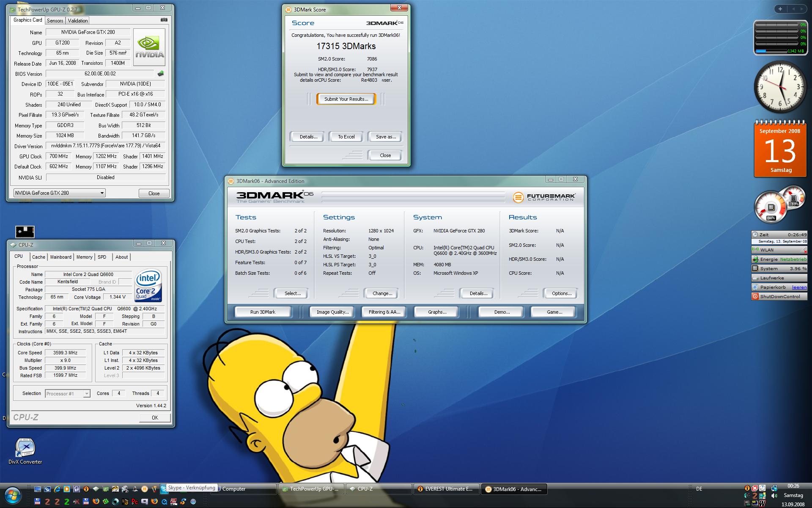Image resolution: width=812 pixels, height=508 pixels.
Task: Click the Filtering & AA button
Action: pos(384,312)
